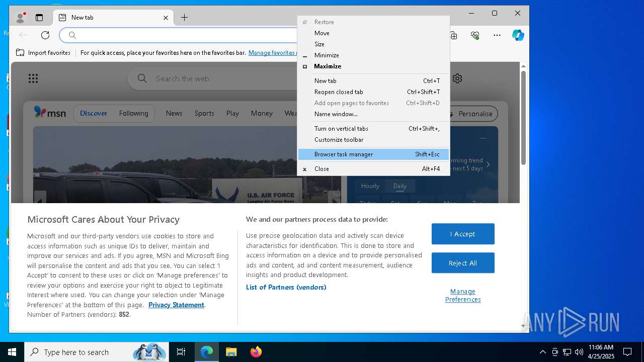Close the New tab tab
This screenshot has height=362, width=644.
(166, 18)
